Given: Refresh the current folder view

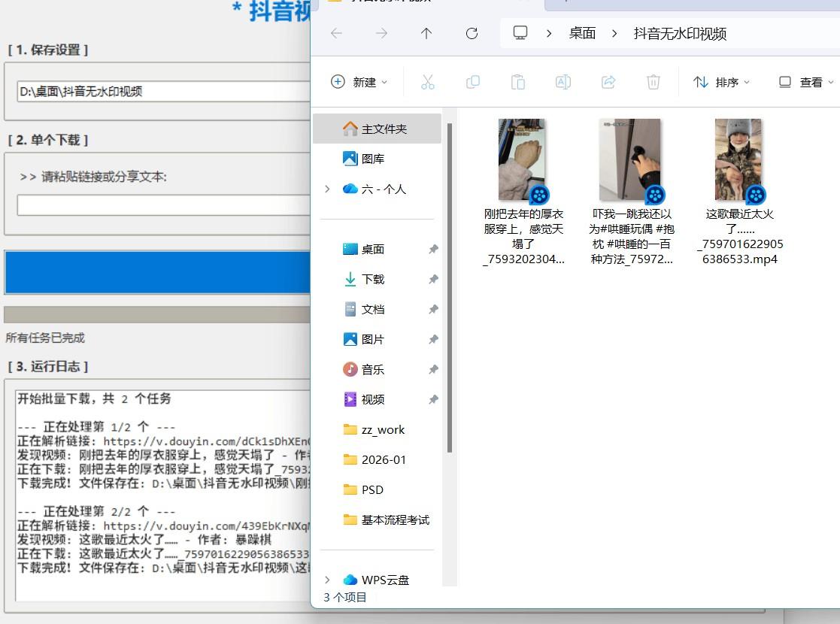Looking at the screenshot, I should pos(472,33).
